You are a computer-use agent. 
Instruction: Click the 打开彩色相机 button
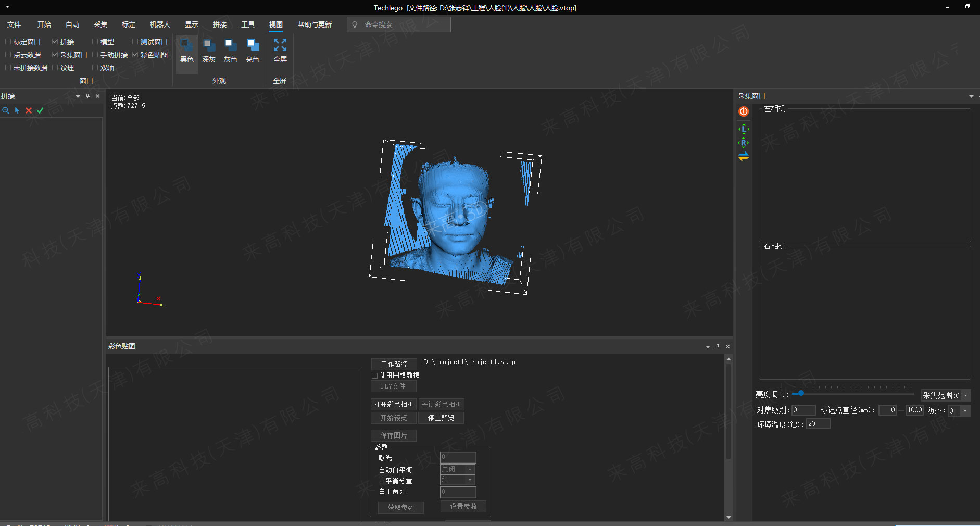point(394,405)
